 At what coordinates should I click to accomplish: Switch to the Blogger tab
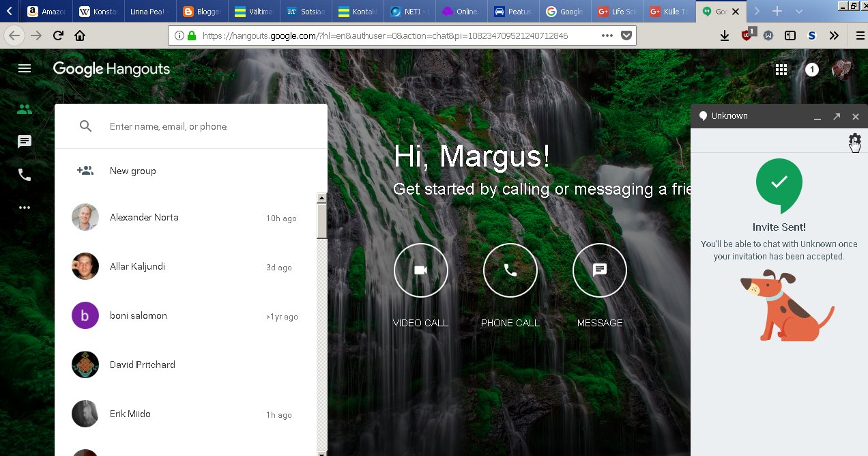pyautogui.click(x=202, y=12)
